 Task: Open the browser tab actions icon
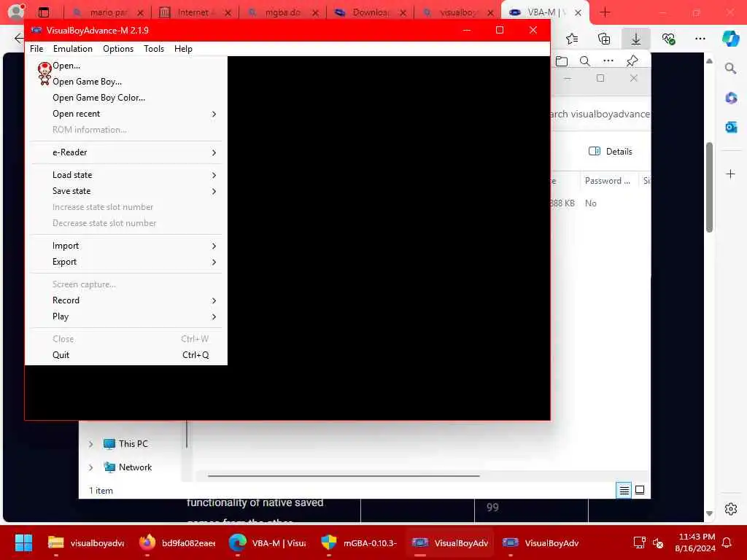[x=44, y=12]
